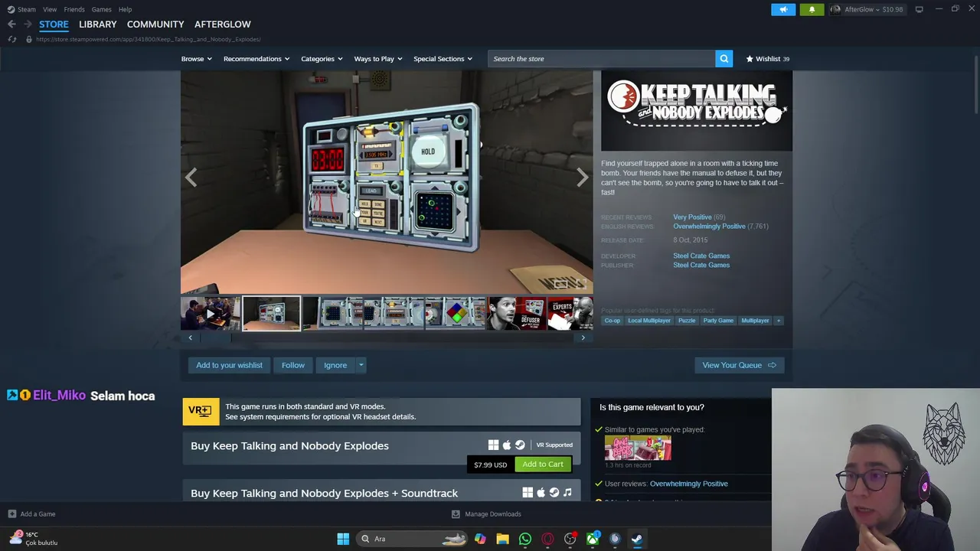Open Xbox app from the taskbar
Viewport: 980px width, 551px height.
click(x=593, y=539)
